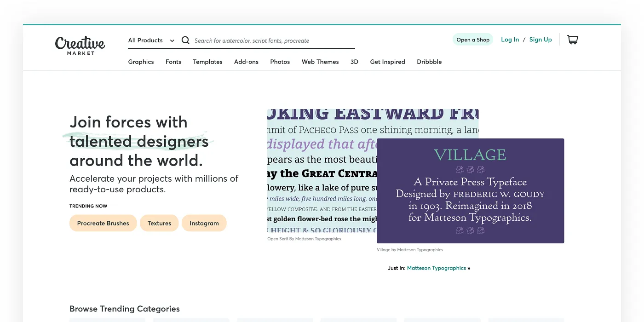Select the Procreate Brushes trending tag
644x322 pixels.
coord(103,223)
